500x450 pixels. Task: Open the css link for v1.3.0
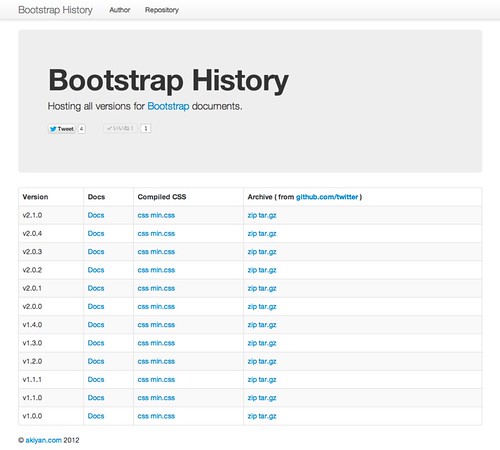143,343
